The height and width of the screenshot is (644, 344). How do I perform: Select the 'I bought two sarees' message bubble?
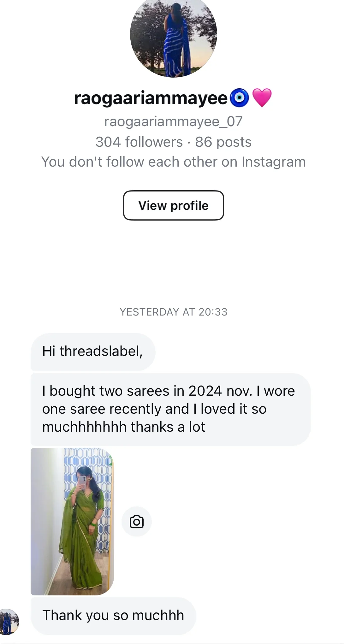(170, 409)
